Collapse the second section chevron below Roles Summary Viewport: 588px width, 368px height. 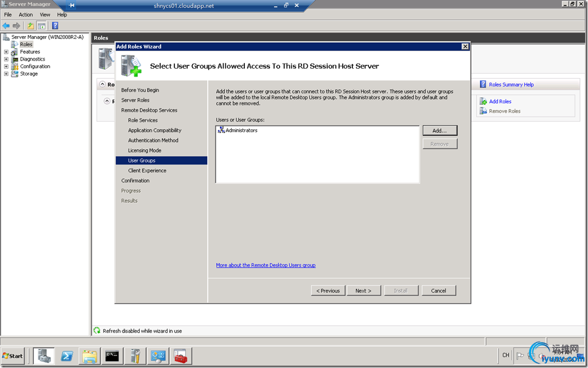point(107,101)
